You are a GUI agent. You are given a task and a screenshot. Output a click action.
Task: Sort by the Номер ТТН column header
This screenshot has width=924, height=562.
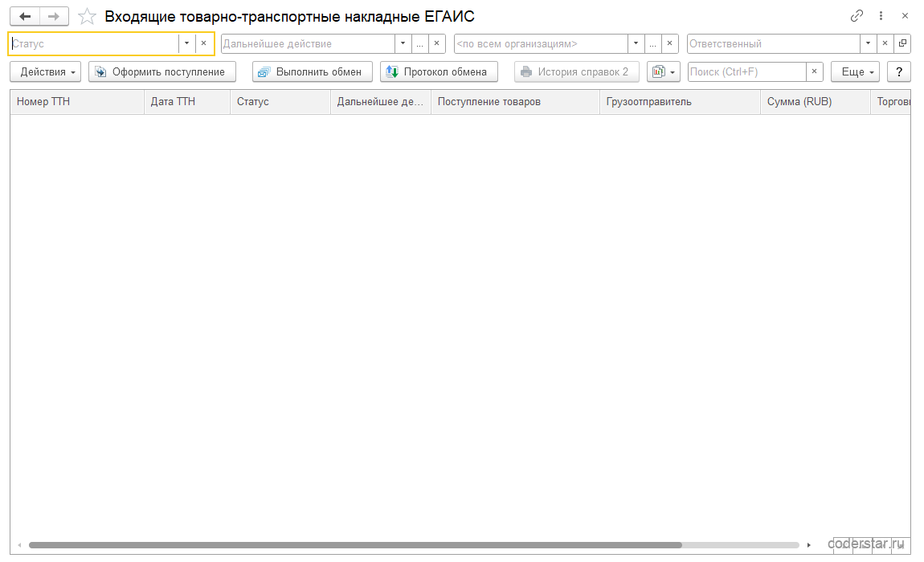click(x=77, y=102)
